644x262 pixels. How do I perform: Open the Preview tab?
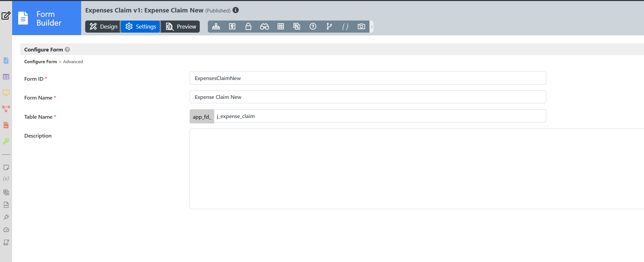181,27
